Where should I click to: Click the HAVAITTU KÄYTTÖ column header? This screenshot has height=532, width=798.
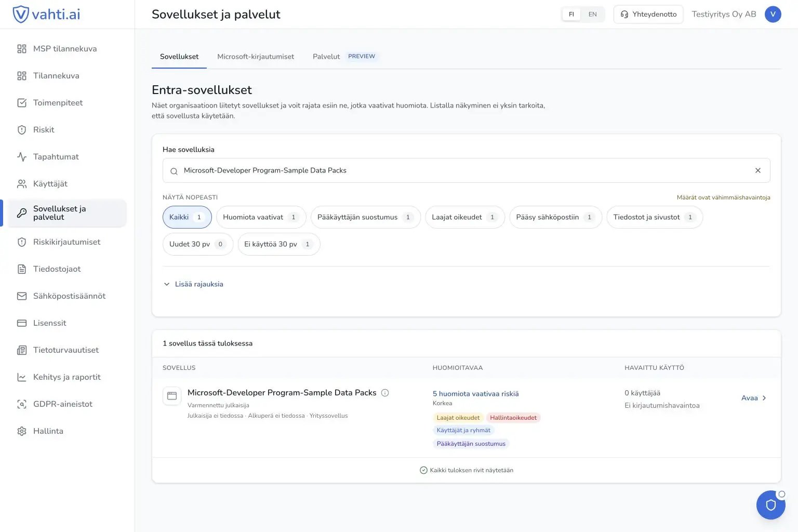(x=655, y=368)
